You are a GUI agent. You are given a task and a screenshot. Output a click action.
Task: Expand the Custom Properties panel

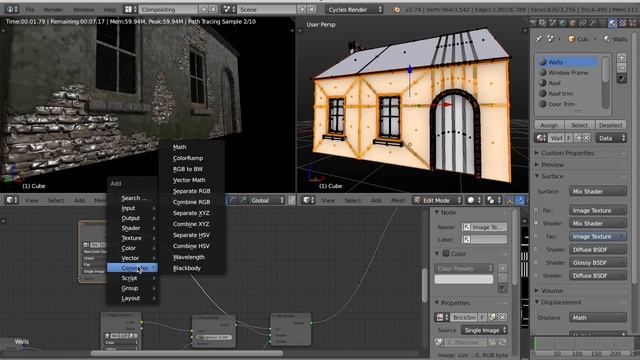[x=567, y=153]
